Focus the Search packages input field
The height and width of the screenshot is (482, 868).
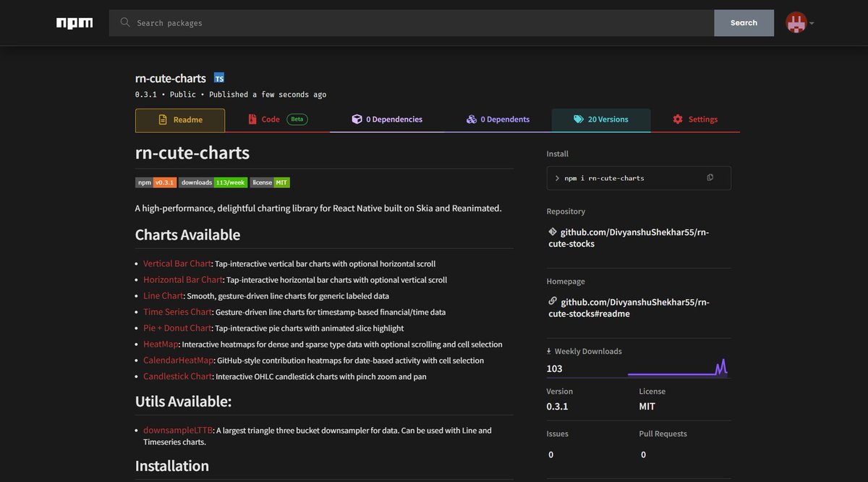point(412,23)
